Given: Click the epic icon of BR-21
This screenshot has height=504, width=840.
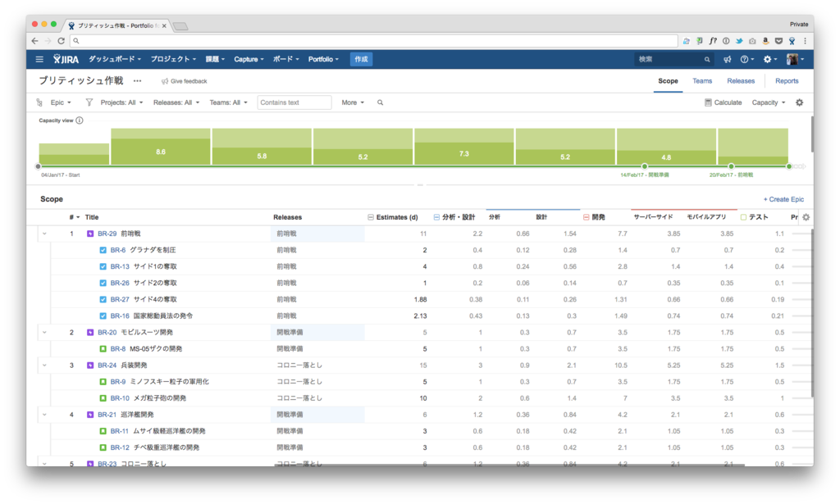Looking at the screenshot, I should click(90, 415).
